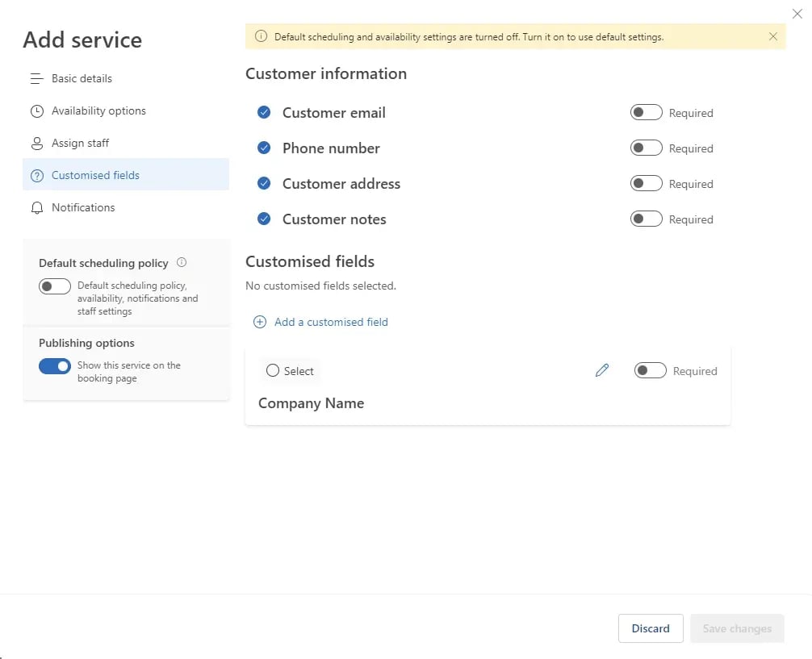This screenshot has height=659, width=812.
Task: Select the radio button on Company Name field
Action: coord(273,370)
